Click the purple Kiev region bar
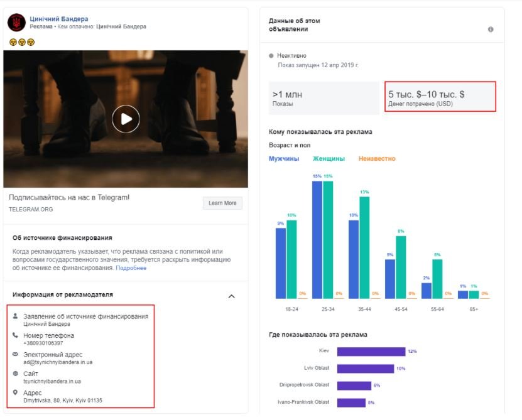This screenshot has height=420, width=522. tap(371, 352)
